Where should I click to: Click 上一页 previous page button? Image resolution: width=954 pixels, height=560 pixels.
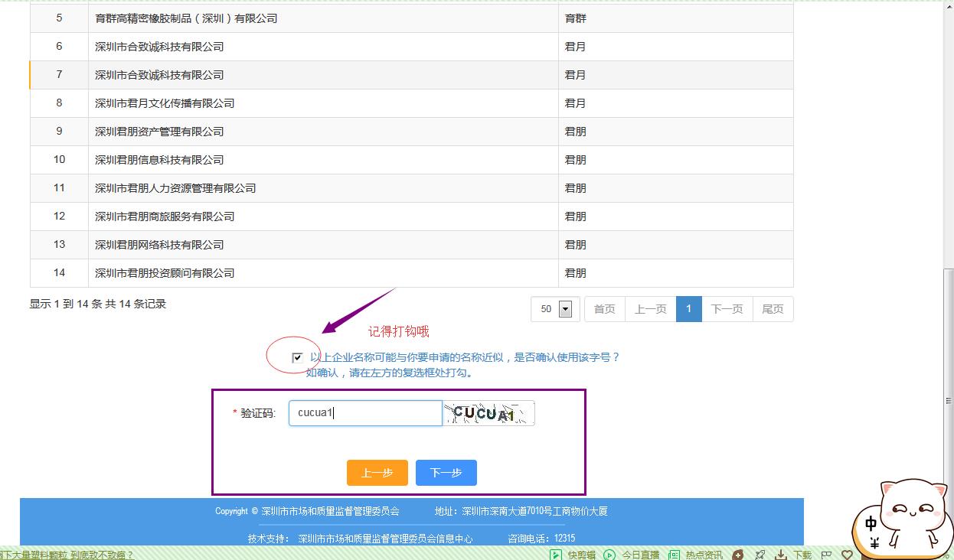coord(650,309)
